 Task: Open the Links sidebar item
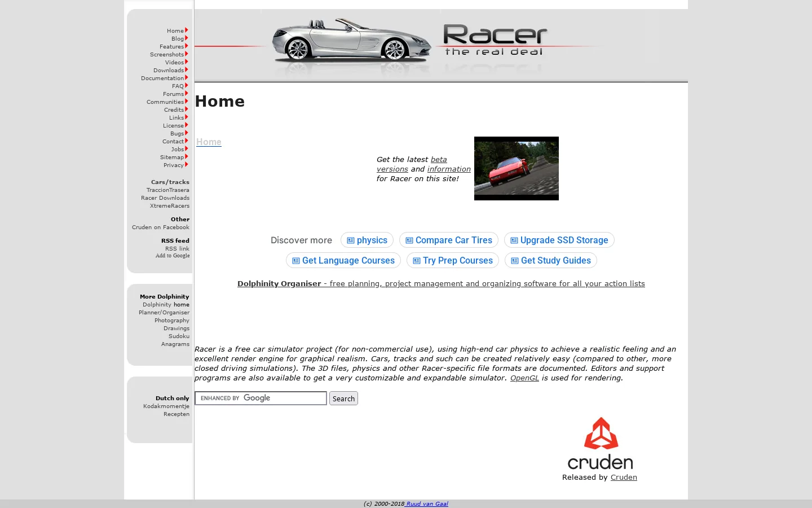pos(176,118)
